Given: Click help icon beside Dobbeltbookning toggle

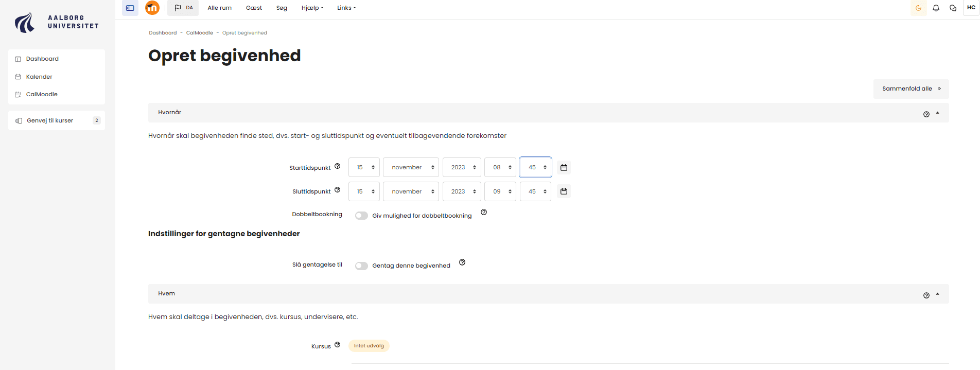Looking at the screenshot, I should click(483, 213).
